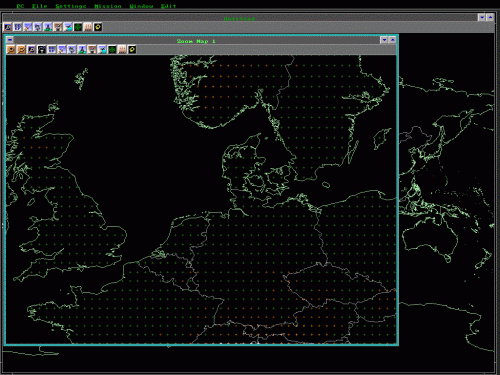Click the black-background icon in the Zoom Map toolbar
The image size is (500, 375).
pyautogui.click(x=41, y=50)
